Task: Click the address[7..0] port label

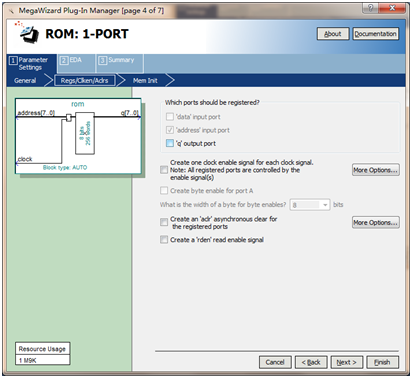Action: 36,113
